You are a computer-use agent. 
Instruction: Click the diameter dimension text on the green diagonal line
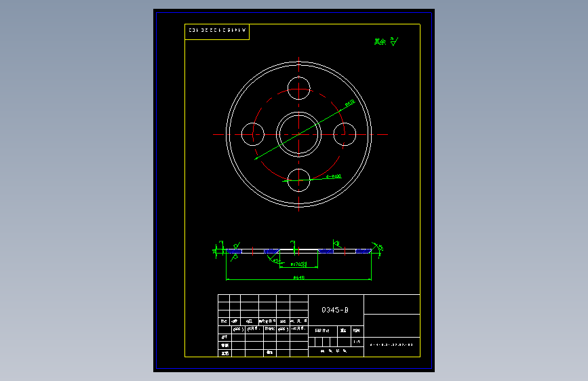[x=349, y=103]
